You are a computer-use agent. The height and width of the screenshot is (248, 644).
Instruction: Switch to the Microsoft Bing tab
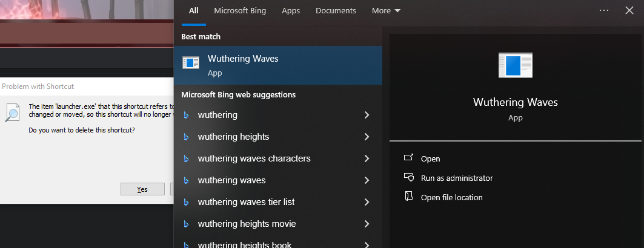point(240,11)
